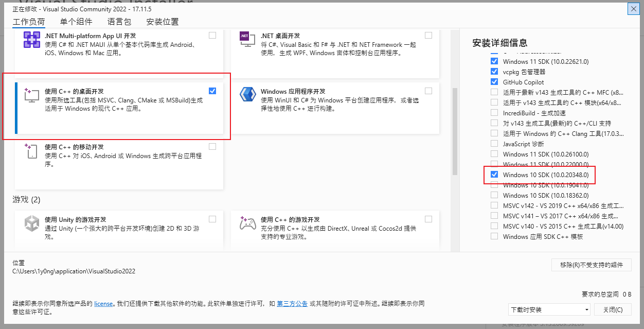The width and height of the screenshot is (644, 329).
Task: Select the 使用C++的移动开发 phone icon
Action: click(32, 151)
